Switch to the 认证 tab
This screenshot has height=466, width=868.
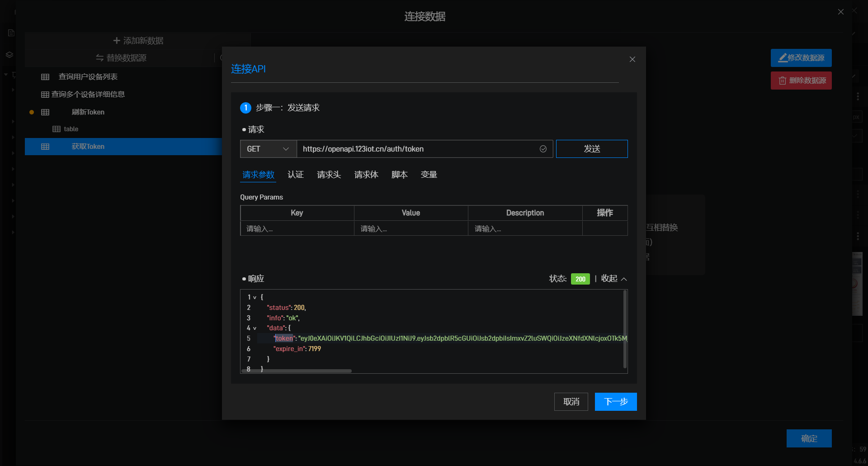[296, 175]
